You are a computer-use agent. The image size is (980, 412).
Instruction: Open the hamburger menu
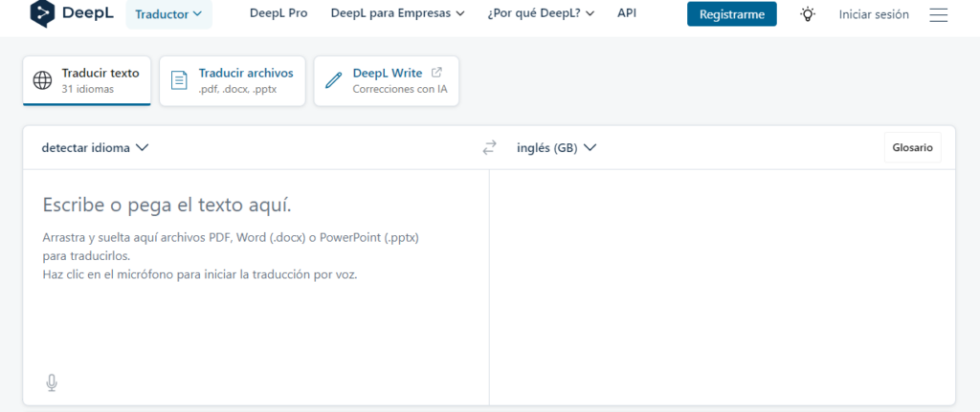939,15
